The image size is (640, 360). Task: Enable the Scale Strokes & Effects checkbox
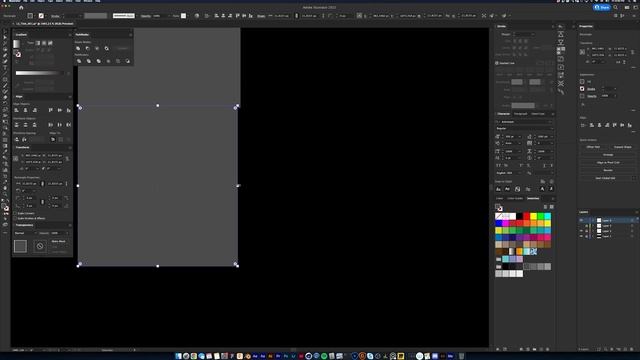pyautogui.click(x=15, y=218)
